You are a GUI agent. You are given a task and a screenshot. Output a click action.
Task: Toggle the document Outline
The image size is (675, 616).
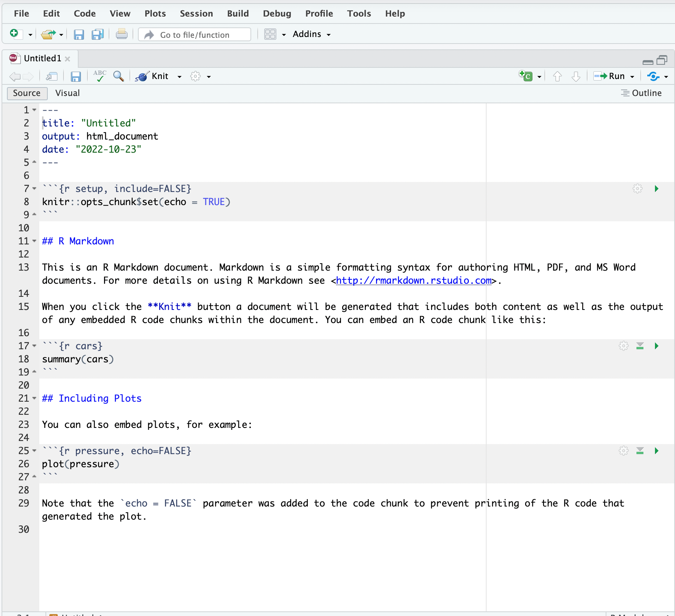tap(641, 93)
